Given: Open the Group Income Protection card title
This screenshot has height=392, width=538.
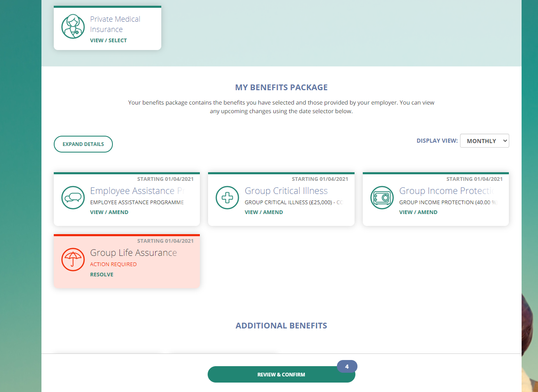Looking at the screenshot, I should click(x=446, y=191).
